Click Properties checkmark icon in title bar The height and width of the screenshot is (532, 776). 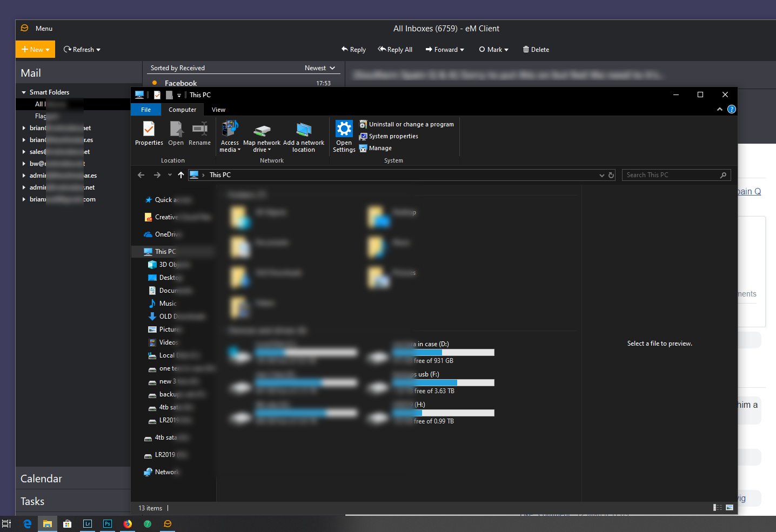157,95
